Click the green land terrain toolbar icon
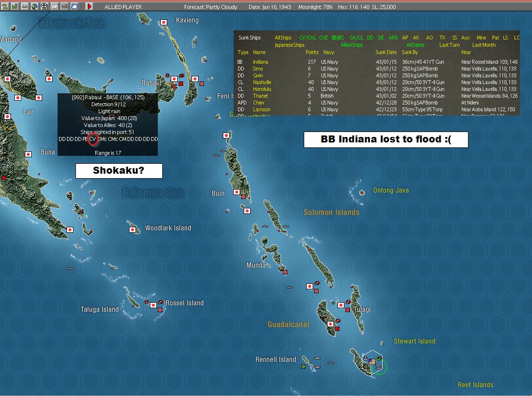Image resolution: width=532 pixels, height=396 pixels. tap(14, 6)
